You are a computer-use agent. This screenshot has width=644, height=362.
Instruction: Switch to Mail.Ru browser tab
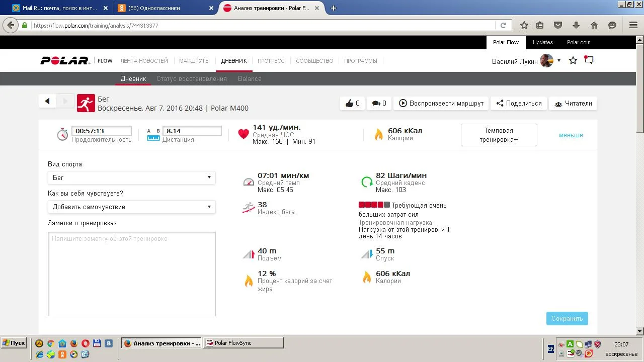point(59,8)
